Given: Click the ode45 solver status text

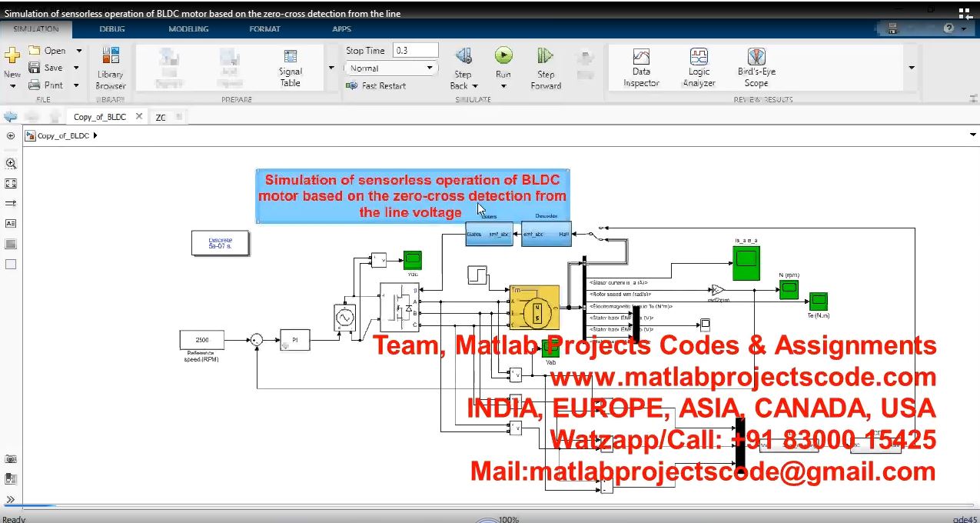Looking at the screenshot, I should tap(965, 519).
